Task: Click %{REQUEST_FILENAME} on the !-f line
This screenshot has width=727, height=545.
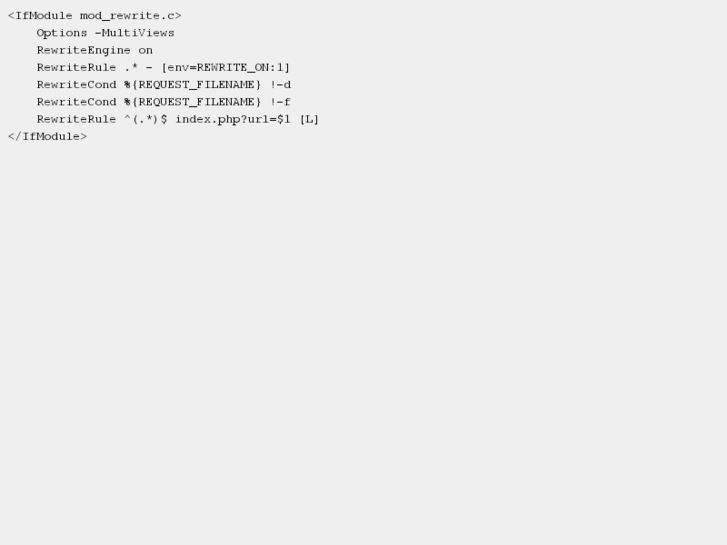Action: [192, 102]
